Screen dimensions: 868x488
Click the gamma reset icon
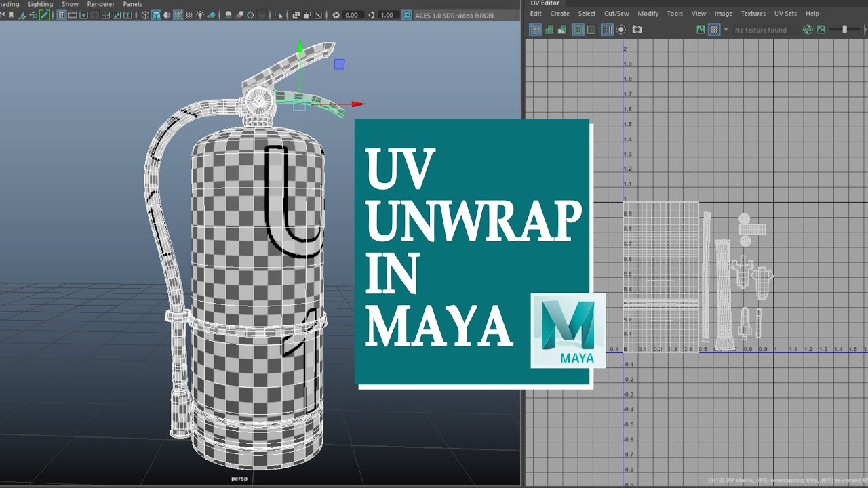[371, 15]
